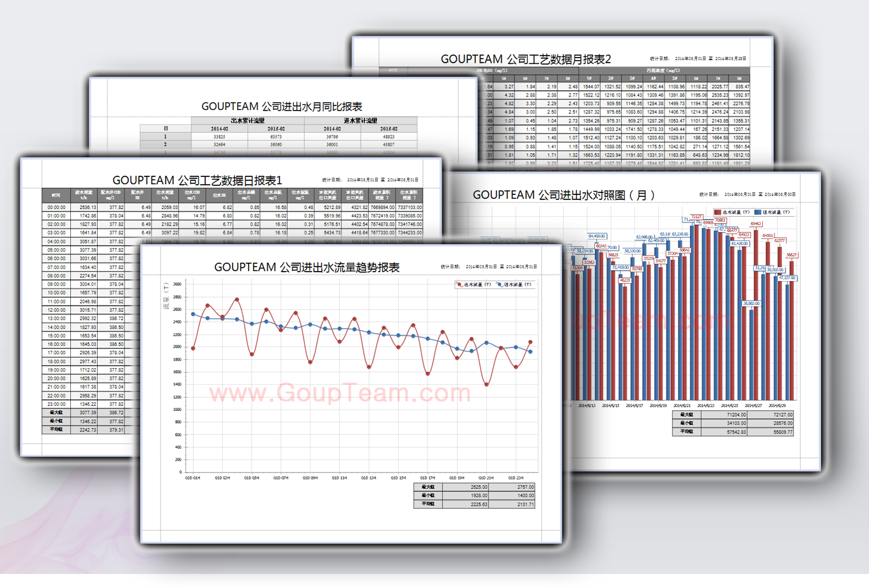Click value 43807 in year-over-year report
This screenshot has height=588, width=869.
click(x=388, y=144)
